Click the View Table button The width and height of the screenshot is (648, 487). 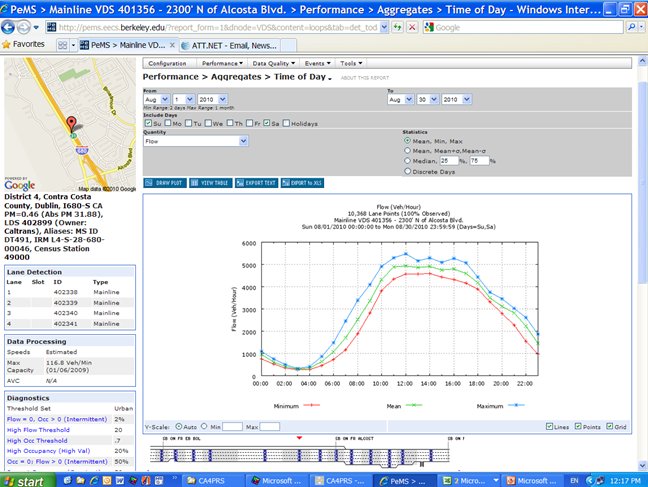210,182
